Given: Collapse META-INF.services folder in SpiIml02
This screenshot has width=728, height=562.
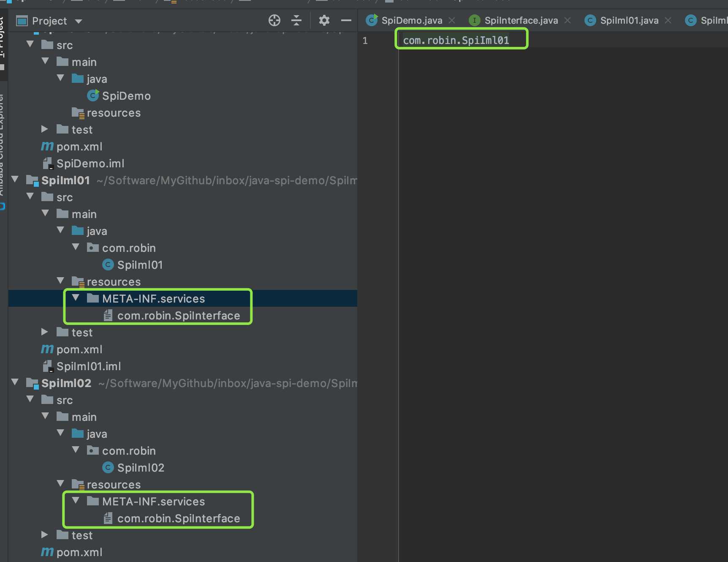Looking at the screenshot, I should coord(76,501).
